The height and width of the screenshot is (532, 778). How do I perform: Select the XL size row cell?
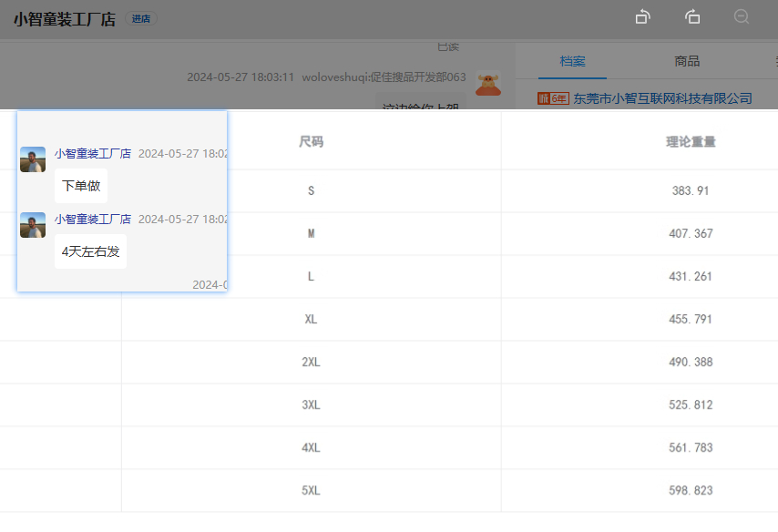(x=311, y=320)
